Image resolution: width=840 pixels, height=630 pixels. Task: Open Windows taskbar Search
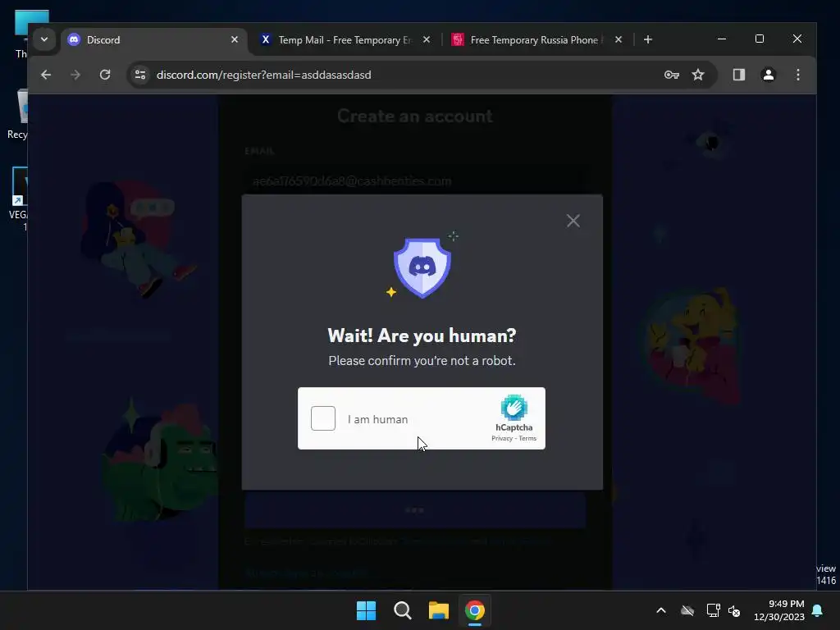[402, 610]
